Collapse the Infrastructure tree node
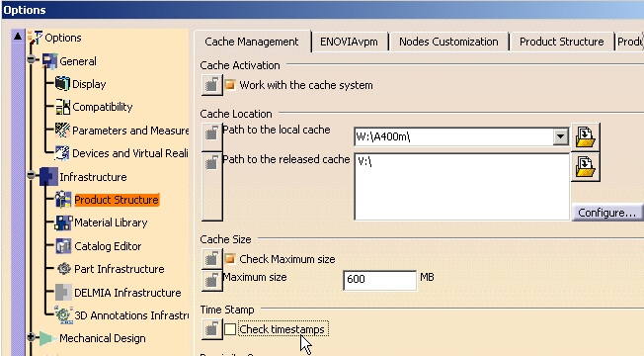 32,176
